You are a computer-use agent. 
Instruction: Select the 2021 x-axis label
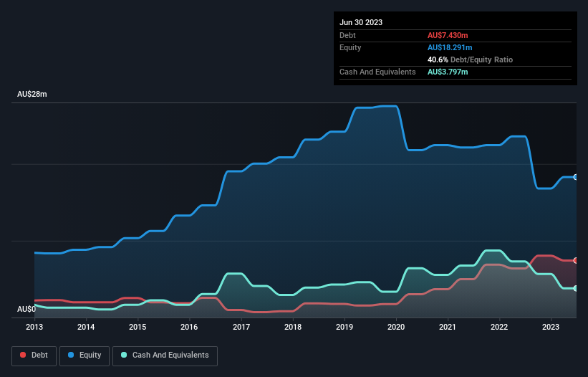pyautogui.click(x=448, y=328)
